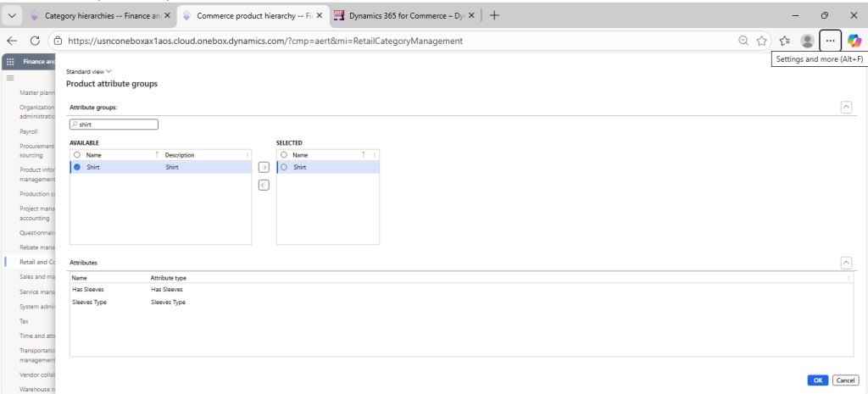This screenshot has width=868, height=394.
Task: Select the Shirt radio button in Selected list
Action: (x=284, y=168)
